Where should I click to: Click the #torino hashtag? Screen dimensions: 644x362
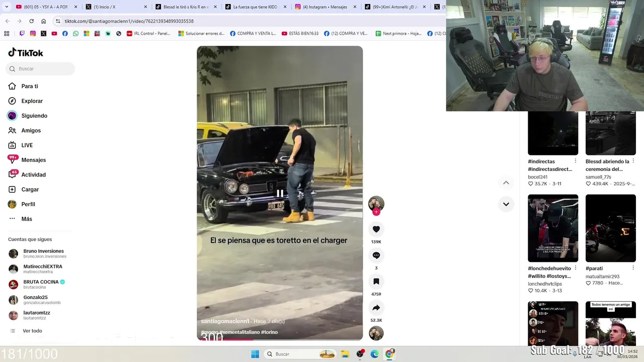[269, 332]
